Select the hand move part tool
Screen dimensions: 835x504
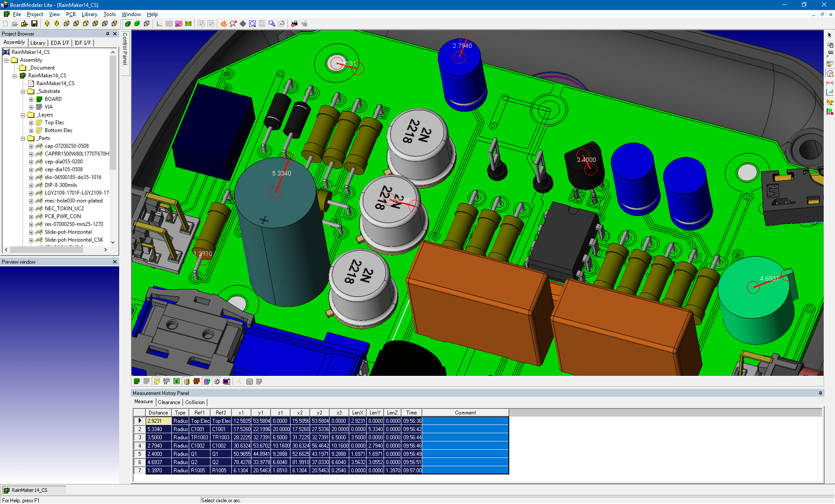coord(829,44)
